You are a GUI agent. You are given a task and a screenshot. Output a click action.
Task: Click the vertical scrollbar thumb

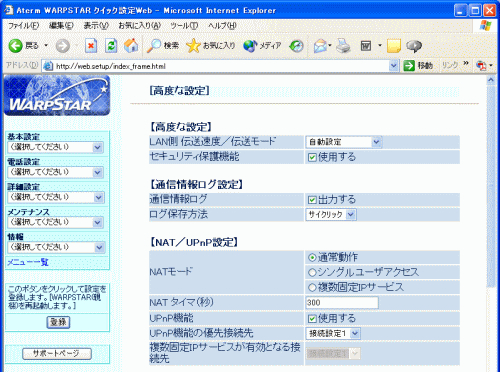[490, 186]
